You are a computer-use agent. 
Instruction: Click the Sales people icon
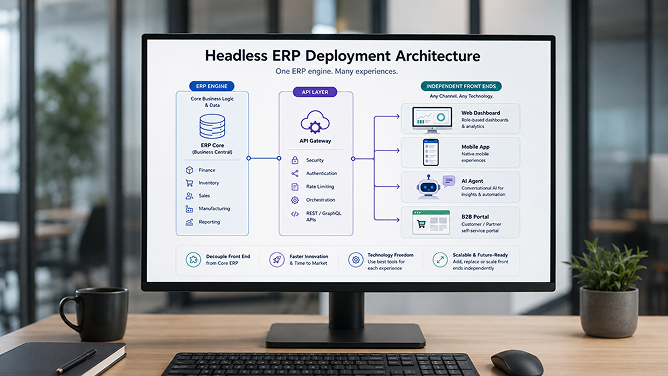pos(190,196)
